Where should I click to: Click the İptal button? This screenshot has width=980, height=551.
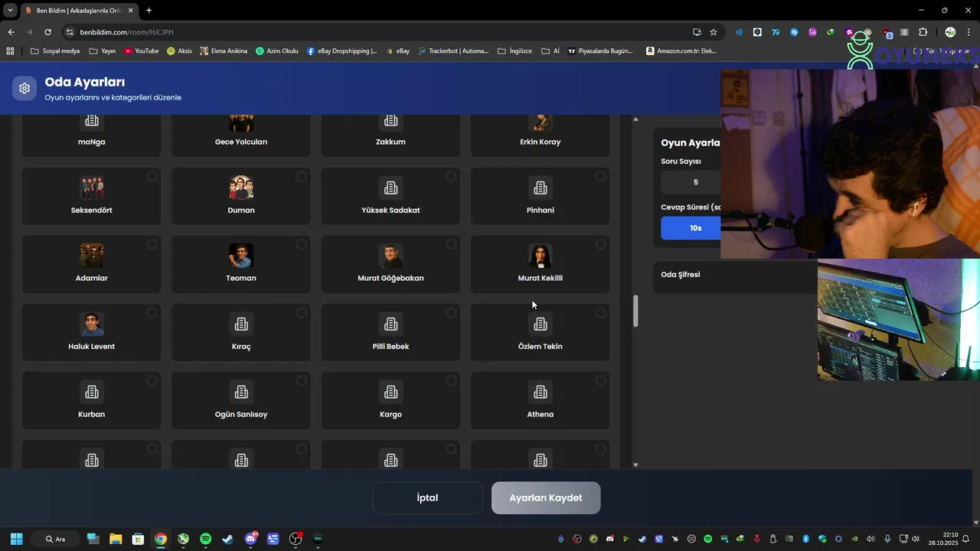427,497
